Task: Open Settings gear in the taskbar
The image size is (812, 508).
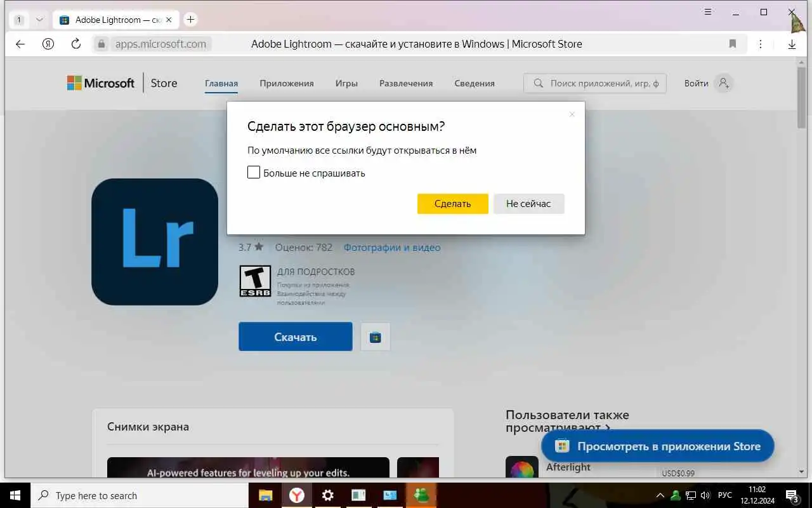Action: [x=328, y=495]
